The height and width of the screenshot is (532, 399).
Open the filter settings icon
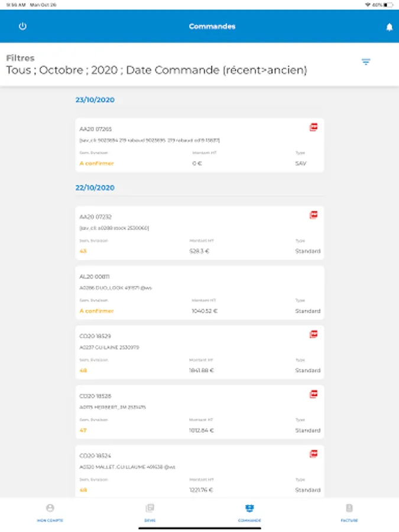click(x=366, y=62)
